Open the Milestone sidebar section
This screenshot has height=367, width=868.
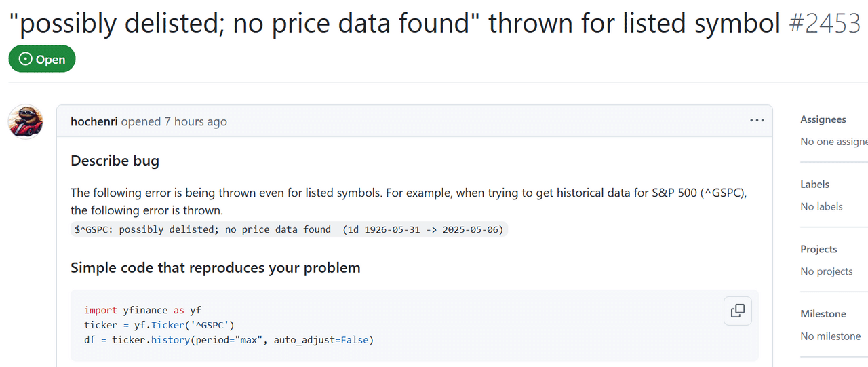tap(823, 313)
